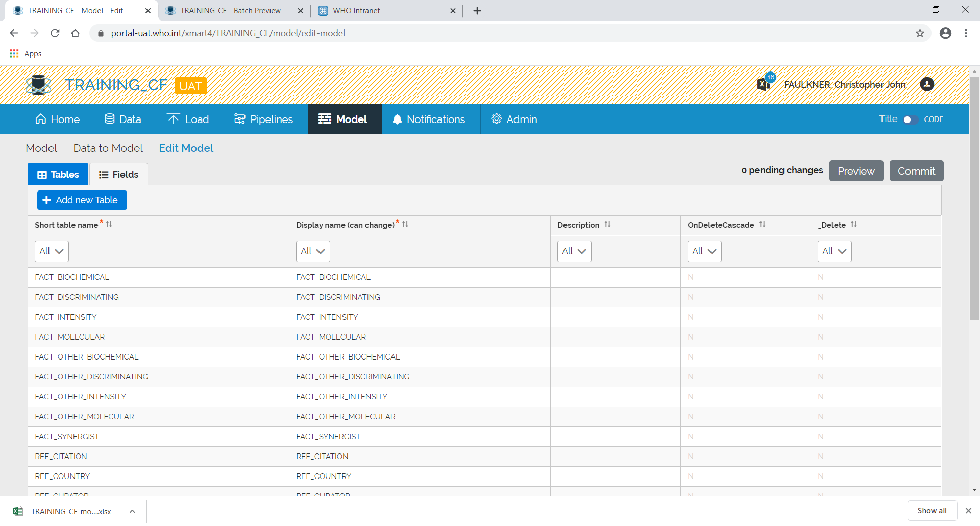
Task: Click the Add new Table button
Action: pos(82,200)
